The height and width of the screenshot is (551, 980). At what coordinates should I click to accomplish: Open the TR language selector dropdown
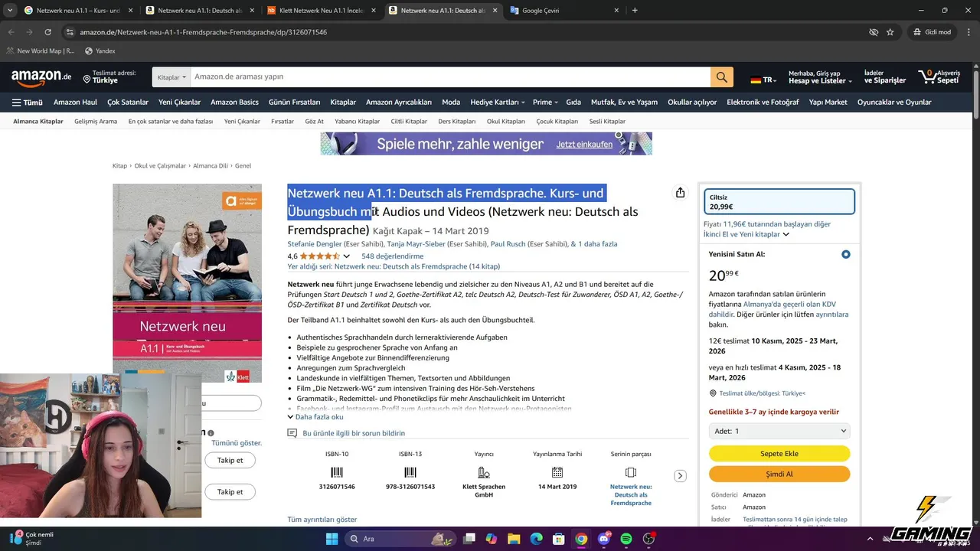coord(763,80)
